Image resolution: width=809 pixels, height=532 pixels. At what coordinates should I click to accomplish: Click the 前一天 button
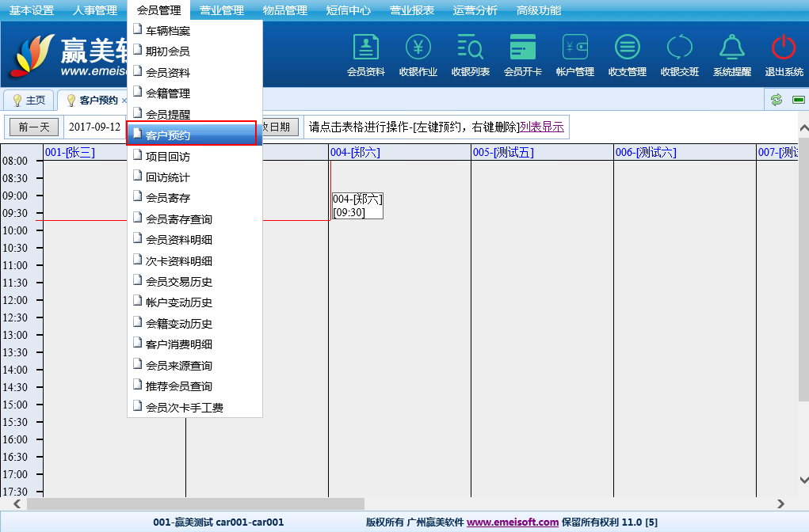click(x=33, y=127)
